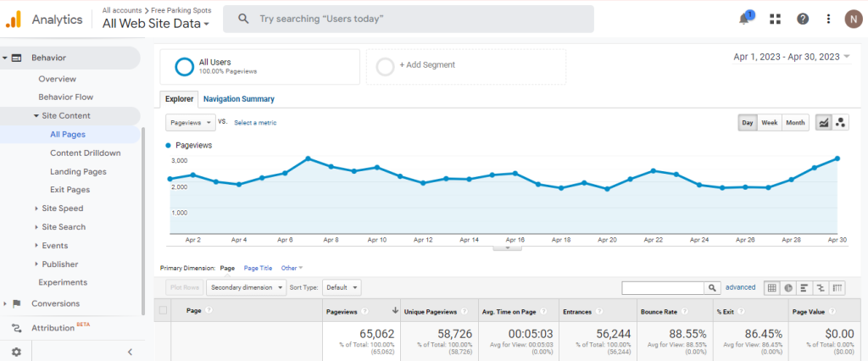Viewport: 868px width, 361px height.
Task: Click the + Add Segment box
Action: 466,67
